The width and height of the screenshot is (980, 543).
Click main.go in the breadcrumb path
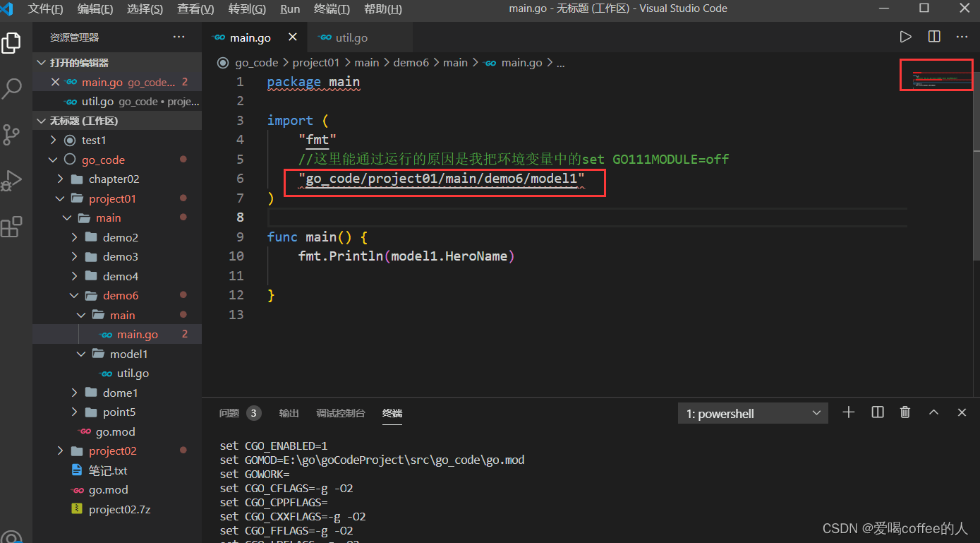click(521, 63)
